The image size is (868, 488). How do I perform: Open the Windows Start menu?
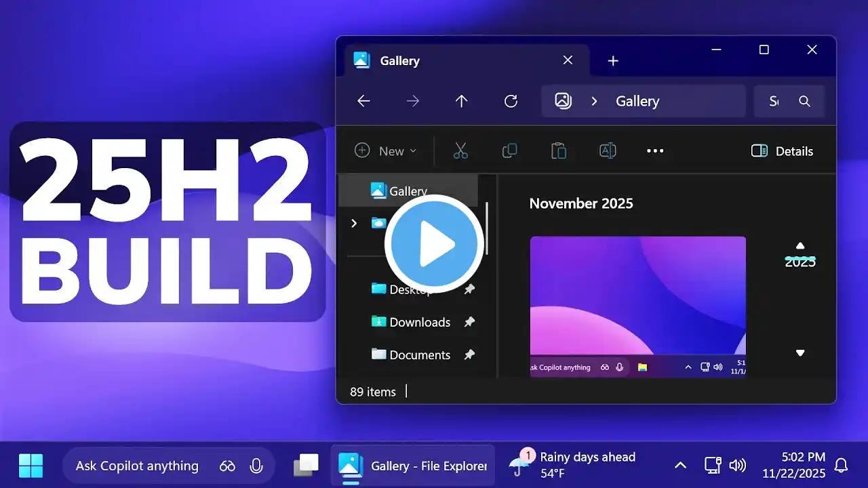click(31, 466)
